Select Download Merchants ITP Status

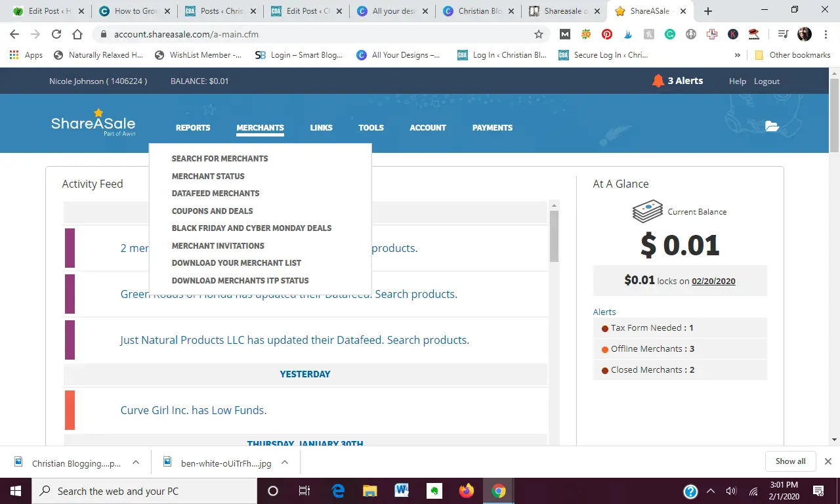(x=240, y=281)
